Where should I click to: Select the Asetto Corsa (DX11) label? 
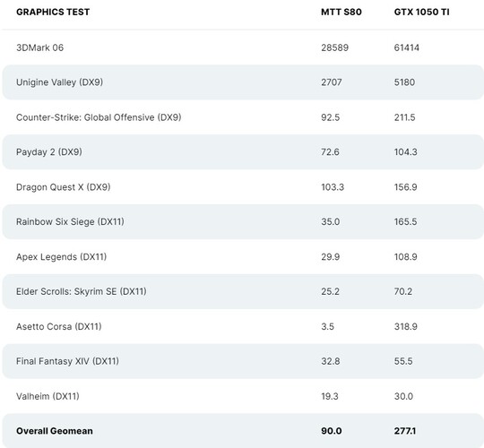[x=59, y=326]
